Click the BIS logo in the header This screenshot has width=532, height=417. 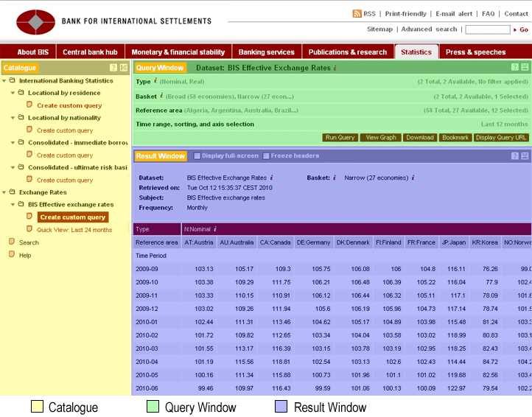[35, 22]
